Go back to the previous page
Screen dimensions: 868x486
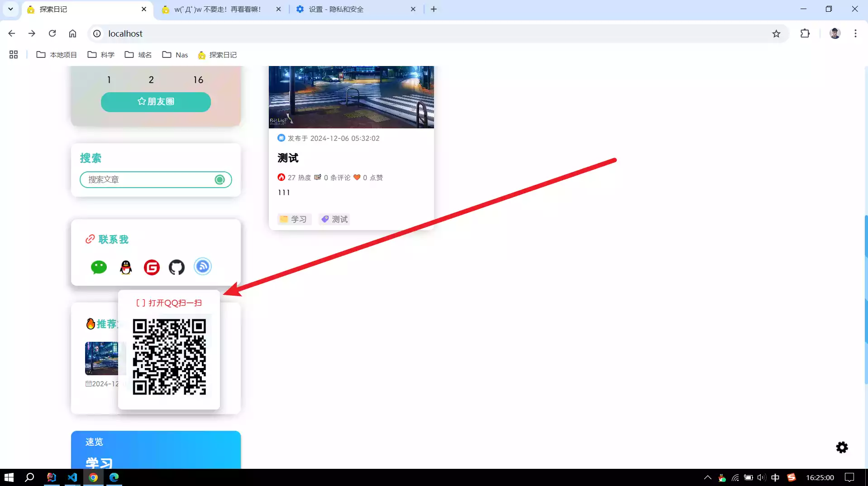coord(12,33)
